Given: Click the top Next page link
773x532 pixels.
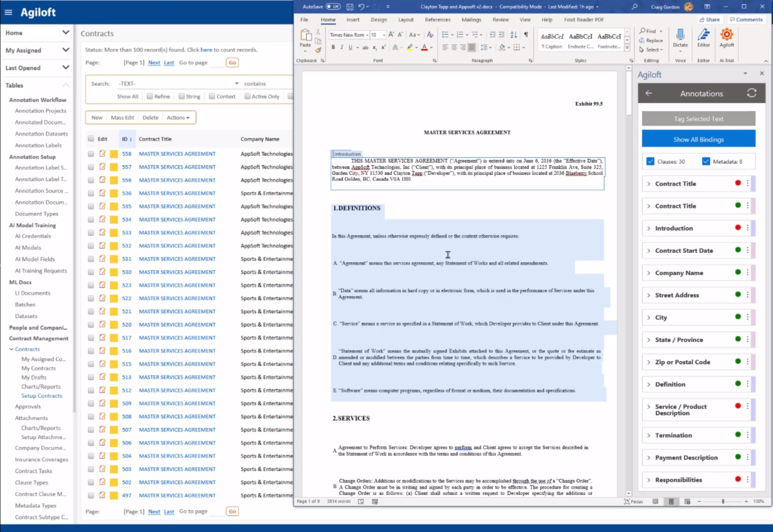Looking at the screenshot, I should click(154, 63).
